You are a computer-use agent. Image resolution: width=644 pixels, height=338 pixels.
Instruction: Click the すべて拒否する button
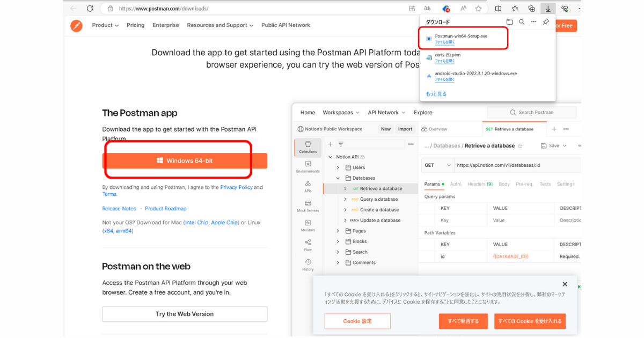coord(463,321)
